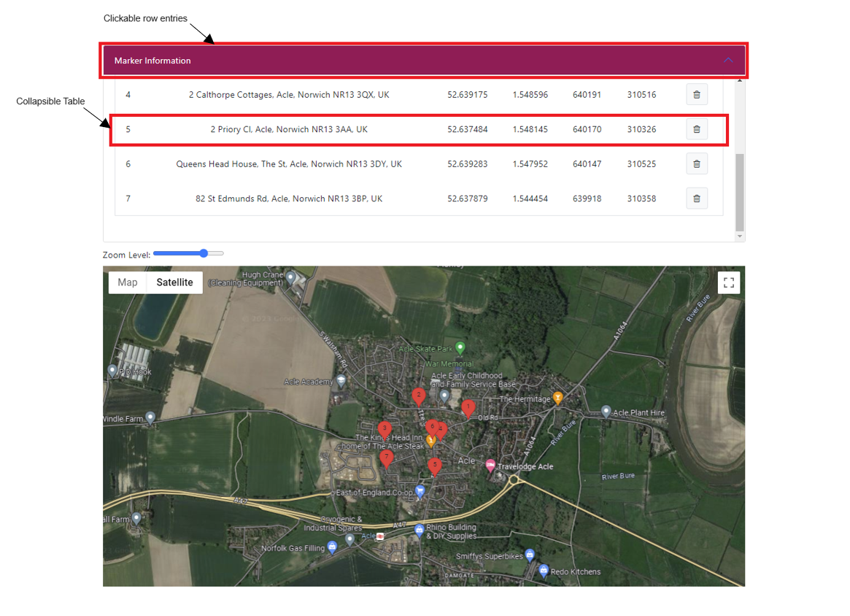Click the Travelodge Acle hotel pin
Image resolution: width=850 pixels, height=616 pixels.
tap(490, 466)
